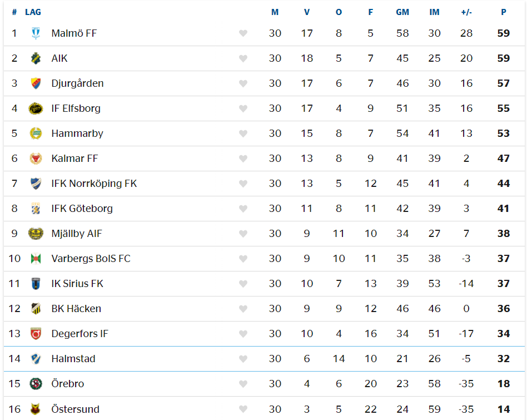Toggle favorite heart for BK Häcken
The height and width of the screenshot is (420, 527).
pyautogui.click(x=243, y=309)
